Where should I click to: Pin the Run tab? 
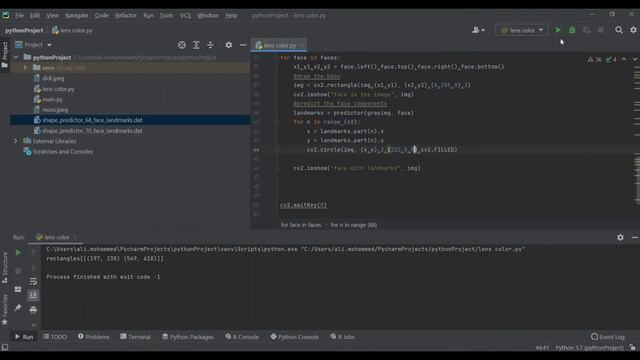click(18, 308)
